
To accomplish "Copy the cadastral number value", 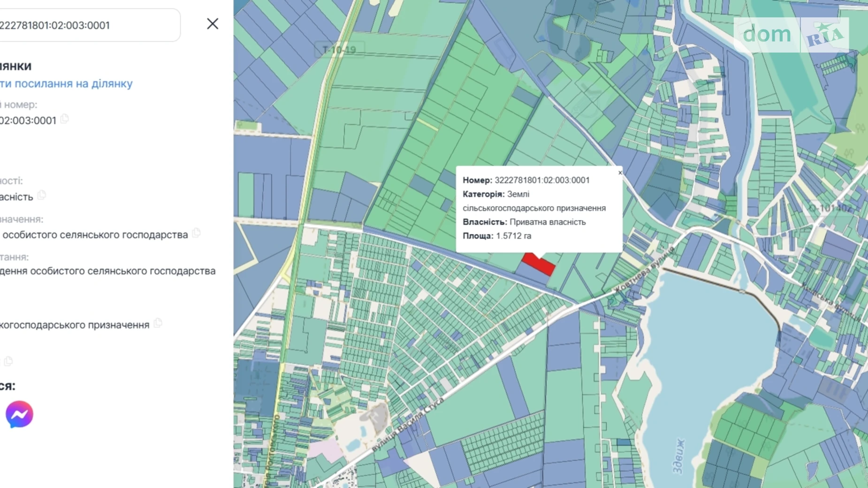I will coord(65,119).
